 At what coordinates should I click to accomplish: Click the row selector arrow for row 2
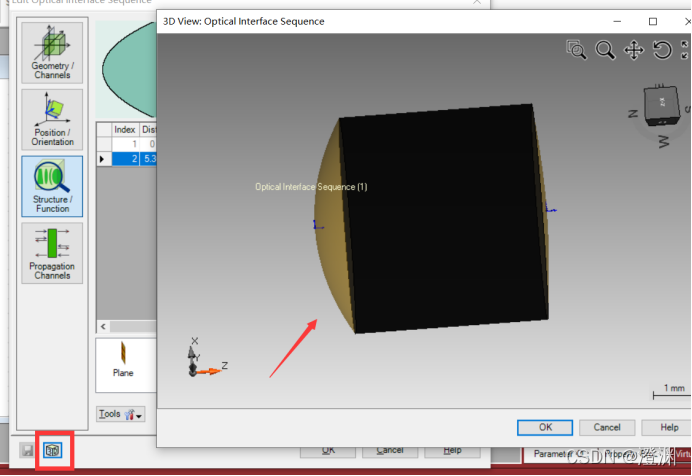click(104, 158)
